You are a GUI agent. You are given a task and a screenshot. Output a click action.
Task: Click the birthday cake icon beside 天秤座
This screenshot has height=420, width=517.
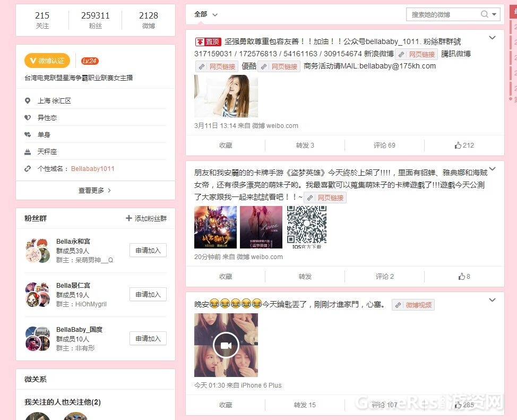(x=28, y=152)
